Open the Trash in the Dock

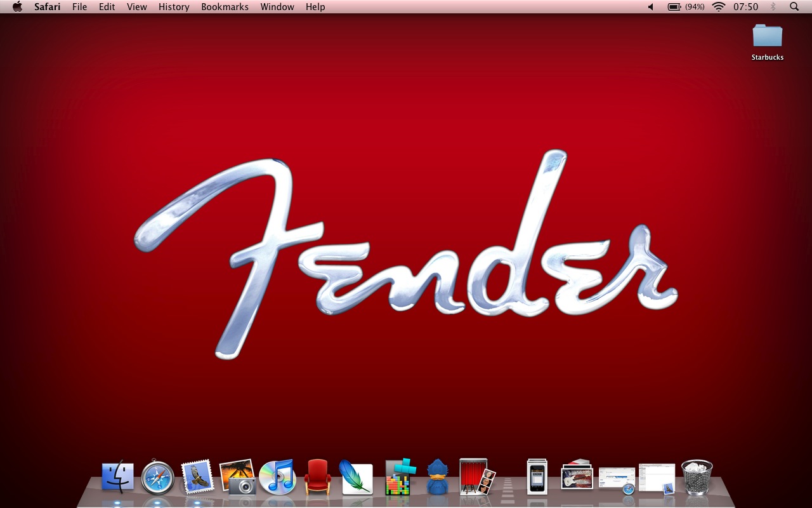(697, 478)
